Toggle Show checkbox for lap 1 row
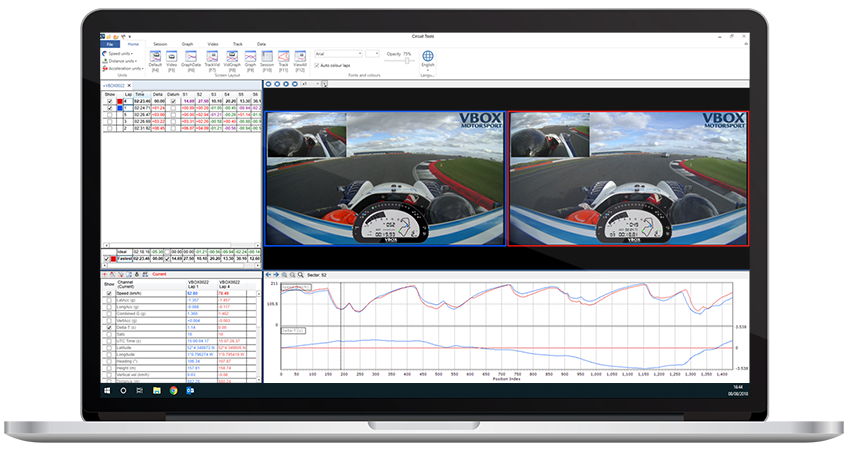The width and height of the screenshot is (850, 450). coord(110,108)
